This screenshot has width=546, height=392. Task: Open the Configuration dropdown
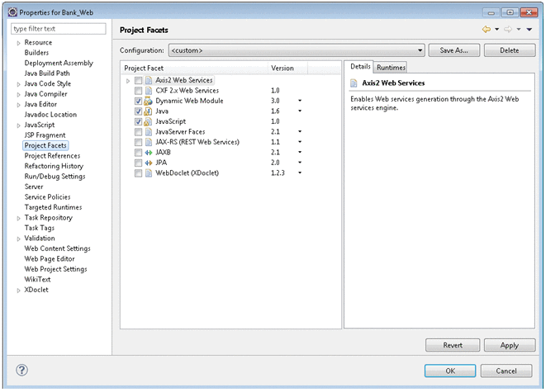pyautogui.click(x=420, y=50)
